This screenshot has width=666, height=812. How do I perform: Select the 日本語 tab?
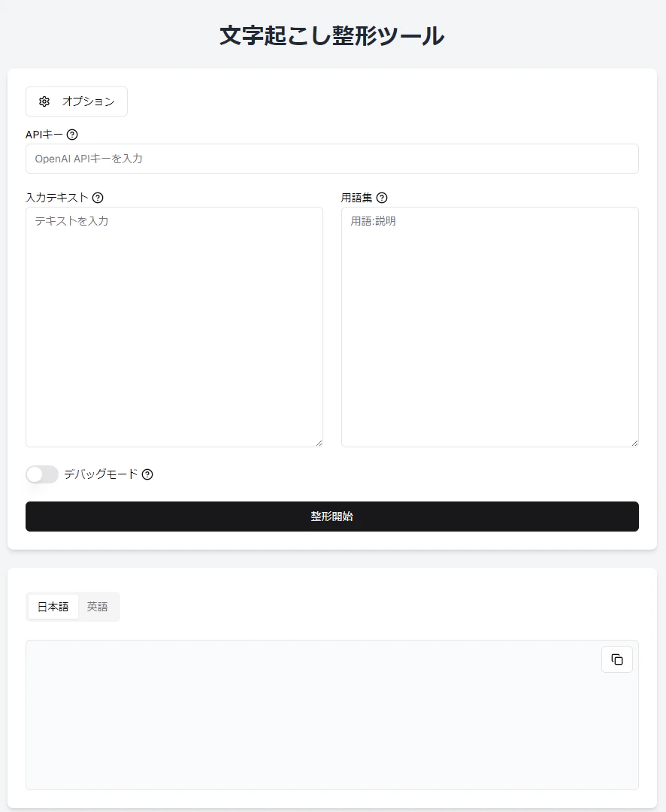pyautogui.click(x=53, y=607)
